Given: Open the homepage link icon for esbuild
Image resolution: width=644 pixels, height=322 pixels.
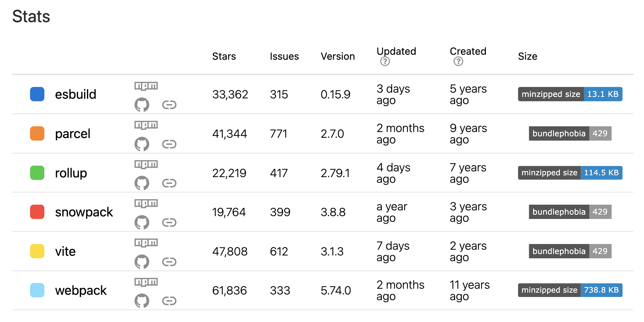Looking at the screenshot, I should click(169, 105).
